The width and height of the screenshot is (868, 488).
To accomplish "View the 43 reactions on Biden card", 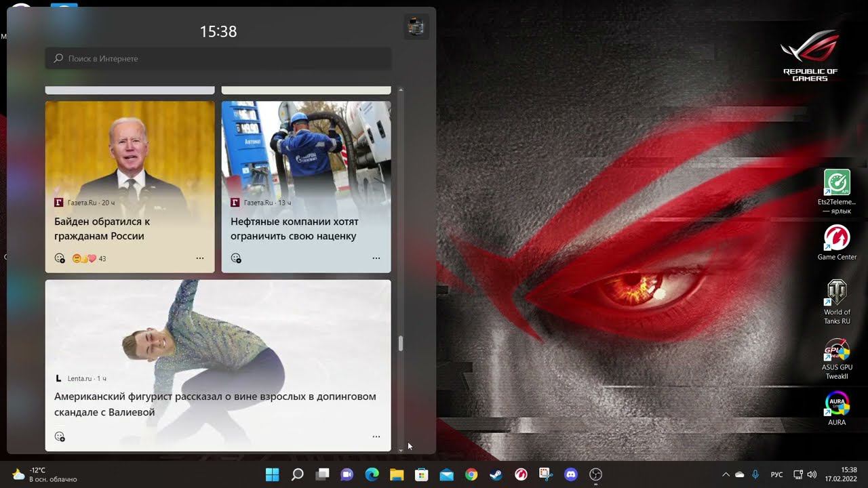I will coord(89,258).
